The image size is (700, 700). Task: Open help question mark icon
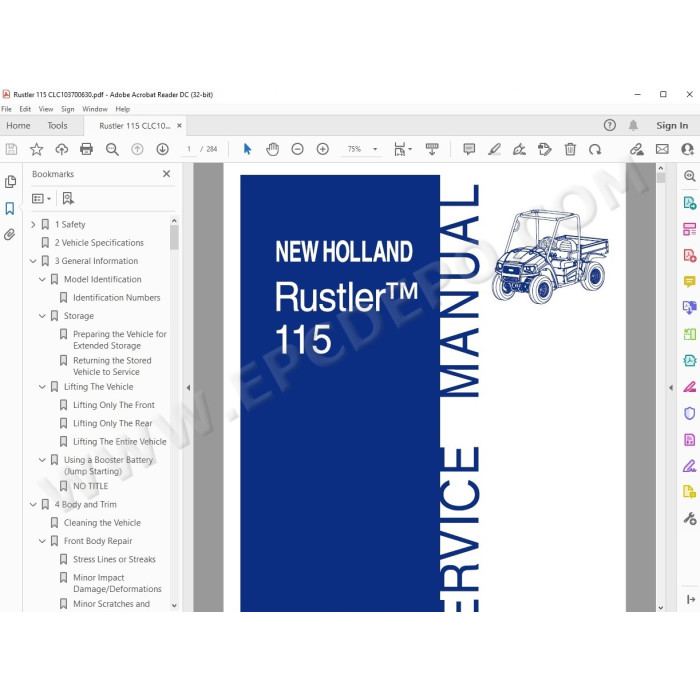(x=609, y=125)
